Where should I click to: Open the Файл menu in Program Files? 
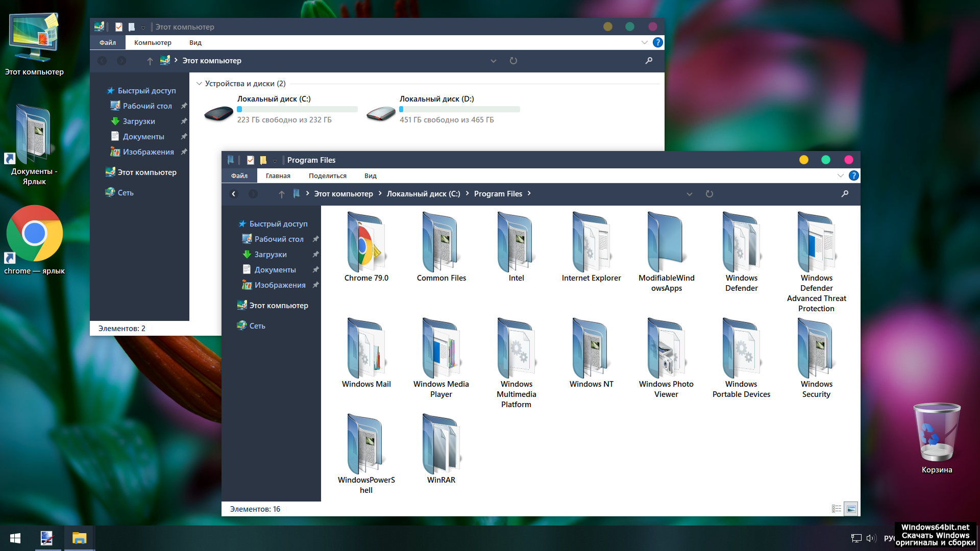coord(239,176)
